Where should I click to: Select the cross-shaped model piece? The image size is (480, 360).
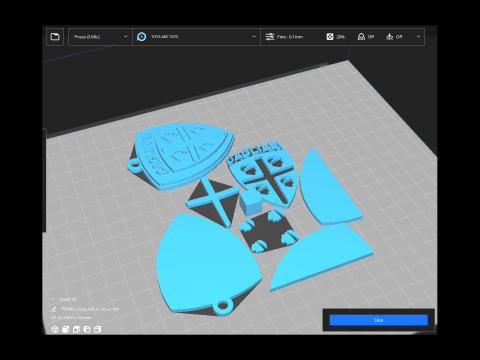click(x=213, y=202)
